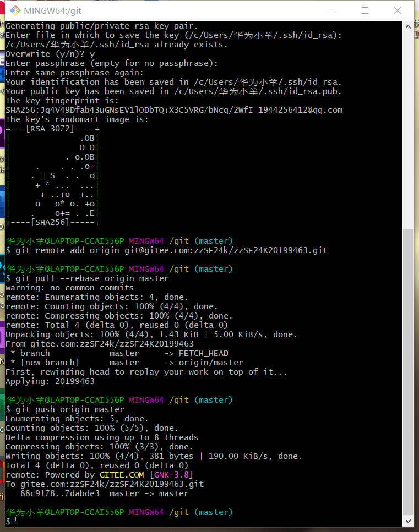Screen dimensions: 419x532
Task: Minimize the MINGW64 terminal window
Action: point(333,10)
